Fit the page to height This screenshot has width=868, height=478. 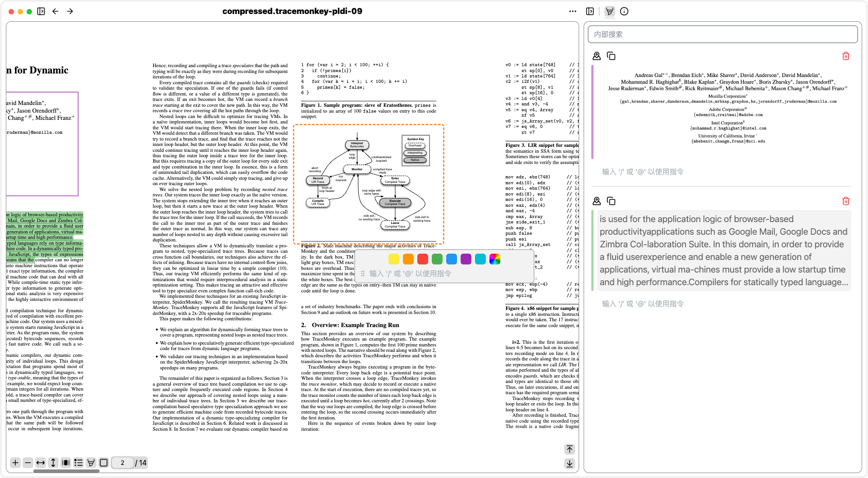click(53, 463)
